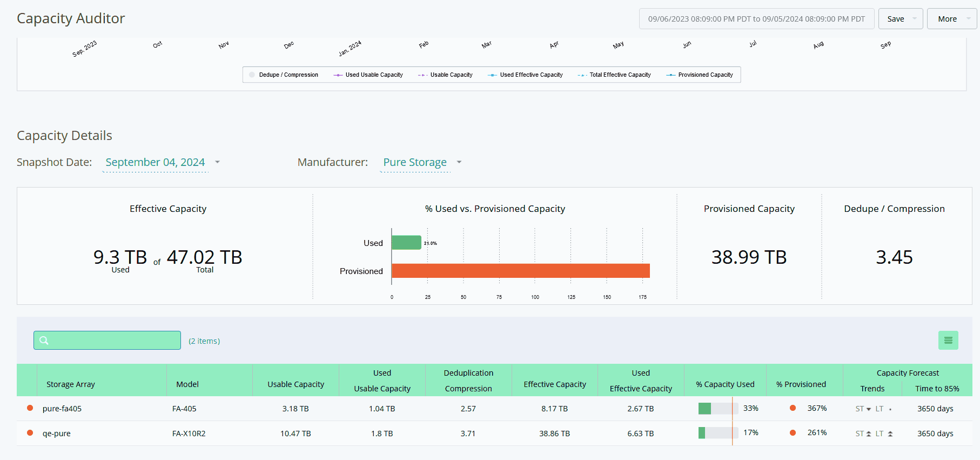Click the 47.02 TB total value

pyautogui.click(x=205, y=257)
